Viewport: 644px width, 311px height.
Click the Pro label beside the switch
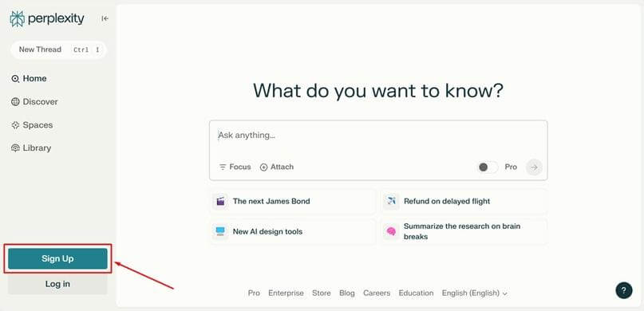coord(511,167)
